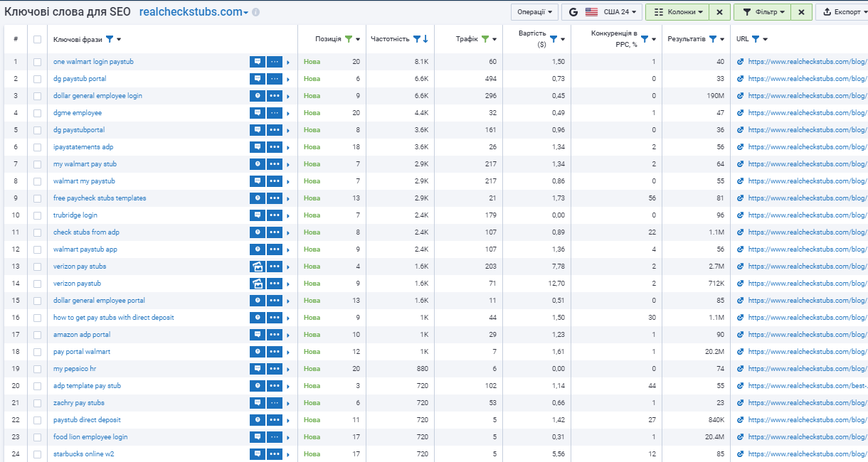Open the keyword link adp template pay stub
This screenshot has width=868, height=462.
(x=87, y=386)
